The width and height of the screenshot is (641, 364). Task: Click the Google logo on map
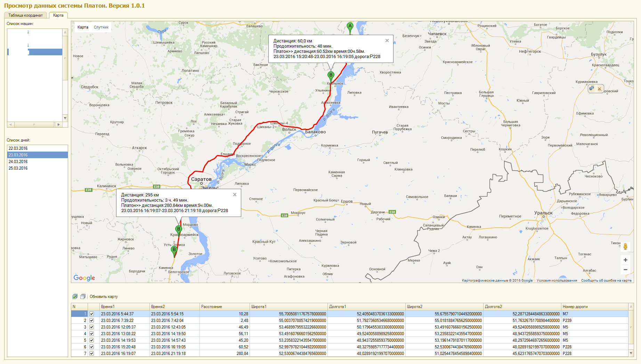point(84,278)
